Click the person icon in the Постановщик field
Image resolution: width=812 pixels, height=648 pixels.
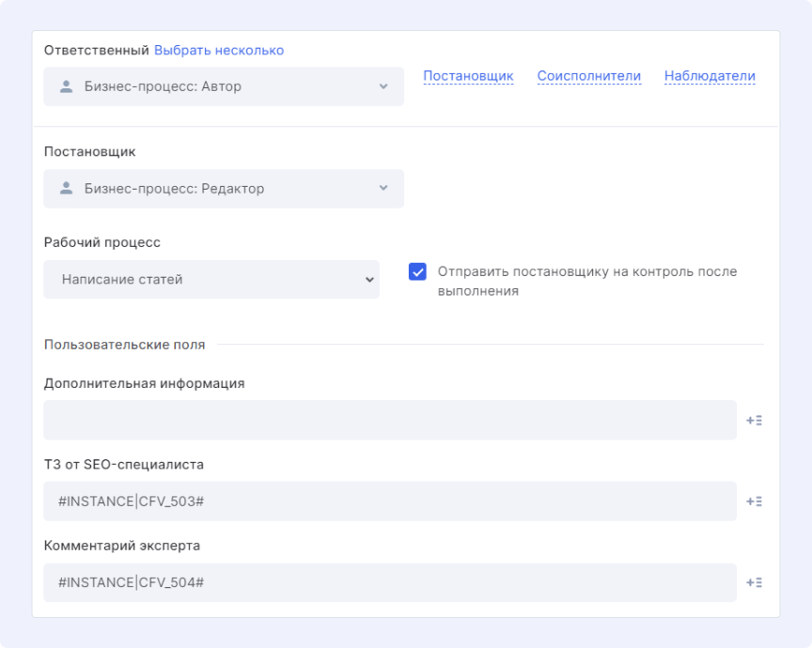66,189
